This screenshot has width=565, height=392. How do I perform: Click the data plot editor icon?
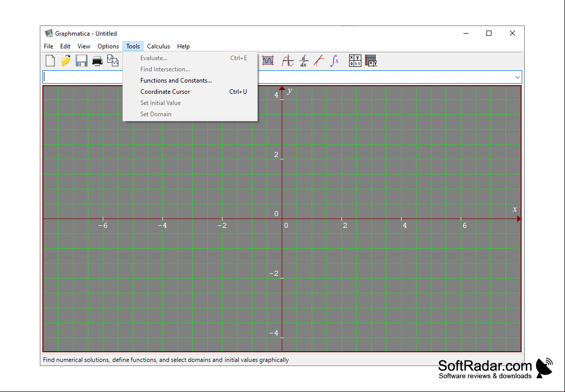(x=371, y=61)
